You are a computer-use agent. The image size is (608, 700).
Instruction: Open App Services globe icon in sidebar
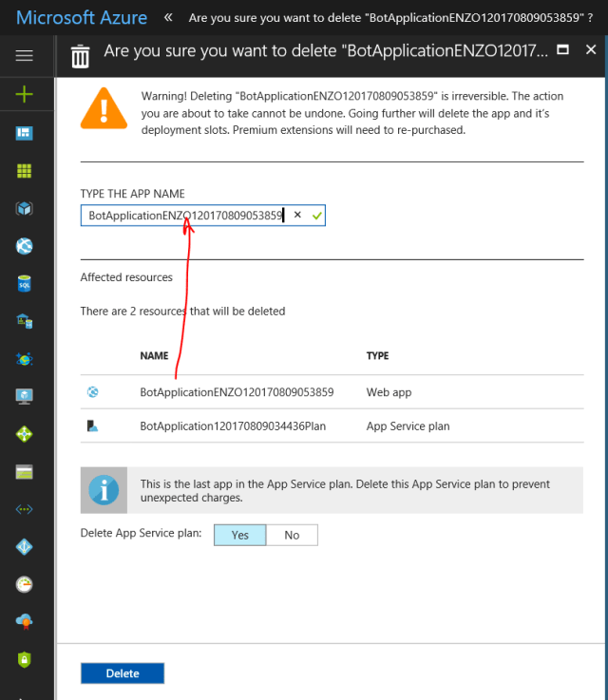coord(24,246)
